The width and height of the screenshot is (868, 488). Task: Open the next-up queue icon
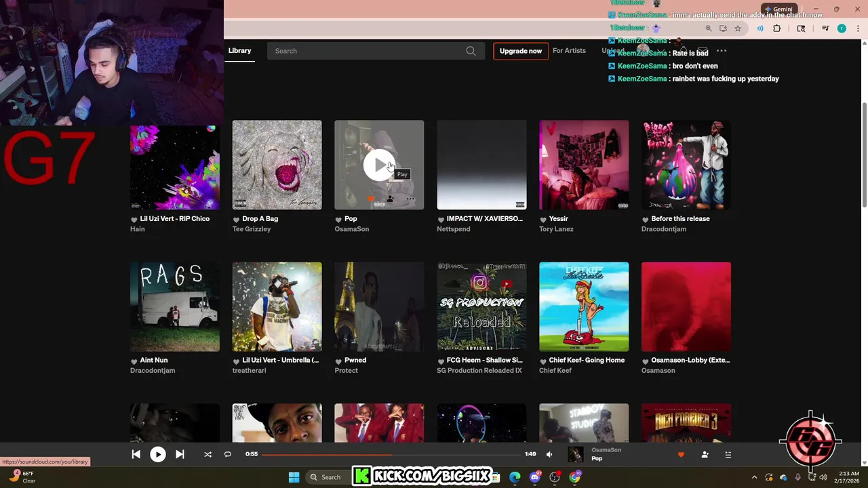[x=728, y=455]
